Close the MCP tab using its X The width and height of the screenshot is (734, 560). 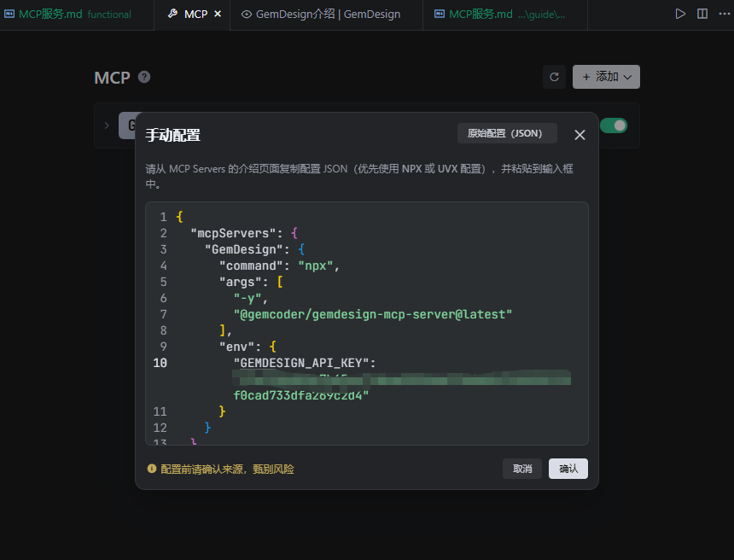(218, 15)
